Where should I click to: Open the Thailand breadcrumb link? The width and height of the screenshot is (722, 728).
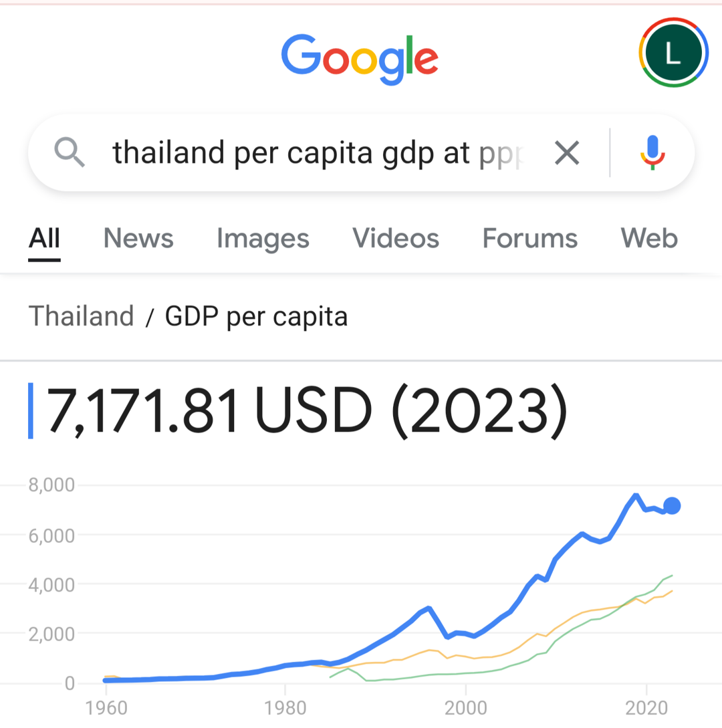(x=81, y=316)
